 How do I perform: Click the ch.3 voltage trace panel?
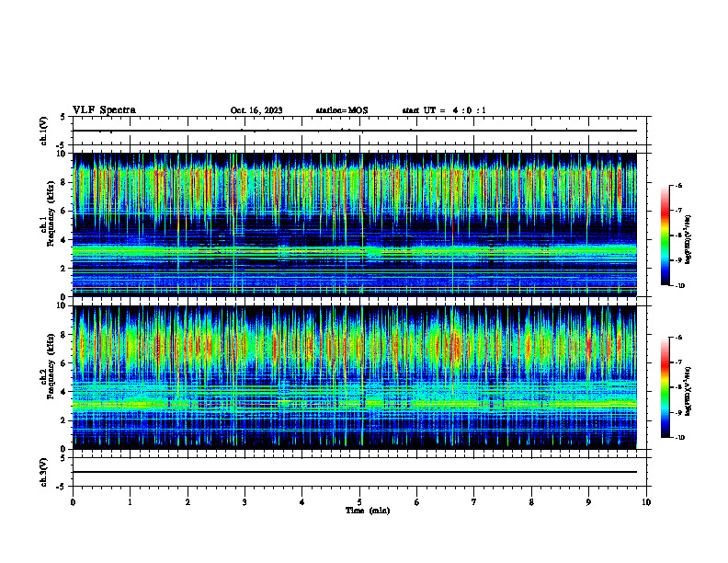point(359,472)
